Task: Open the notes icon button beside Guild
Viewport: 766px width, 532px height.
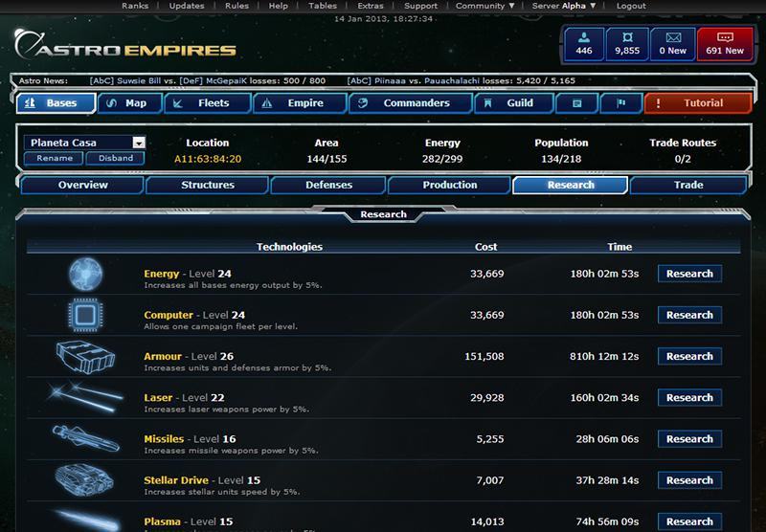Action: [x=577, y=103]
